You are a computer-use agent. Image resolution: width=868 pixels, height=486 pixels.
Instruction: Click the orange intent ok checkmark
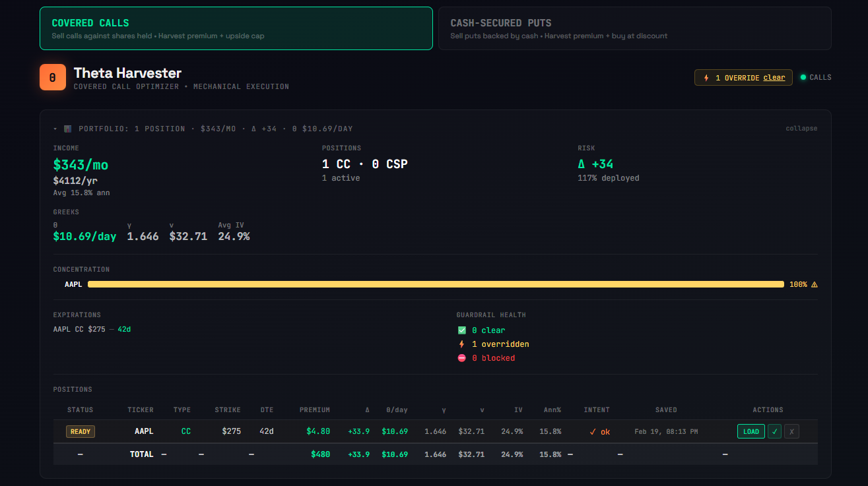point(593,432)
